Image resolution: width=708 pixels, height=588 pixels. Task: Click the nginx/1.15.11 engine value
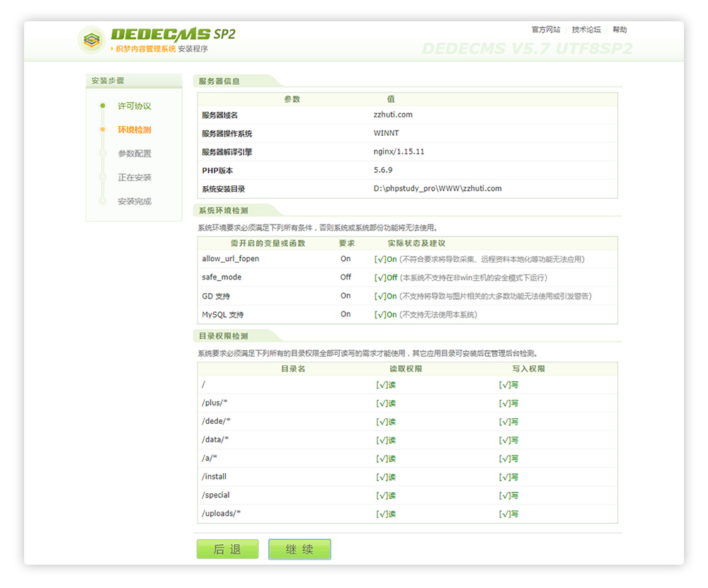pyautogui.click(x=399, y=151)
